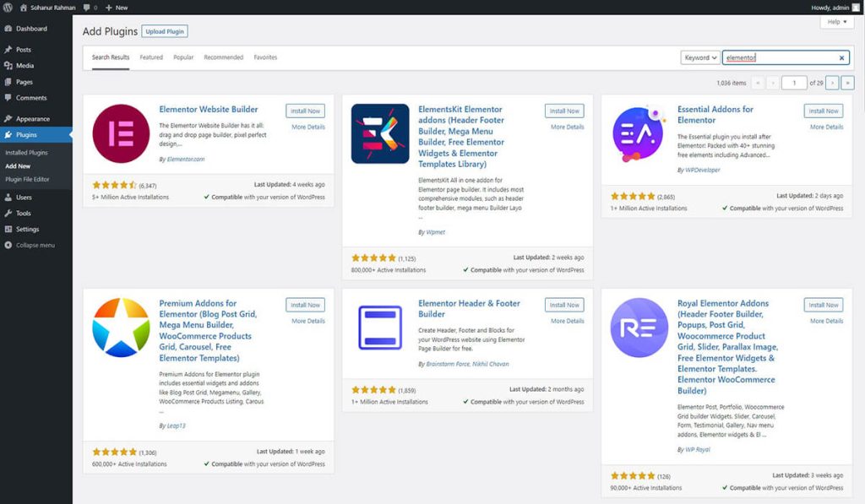This screenshot has height=504, width=865.
Task: Install ElementsKit Elementor addons now
Action: 564,111
